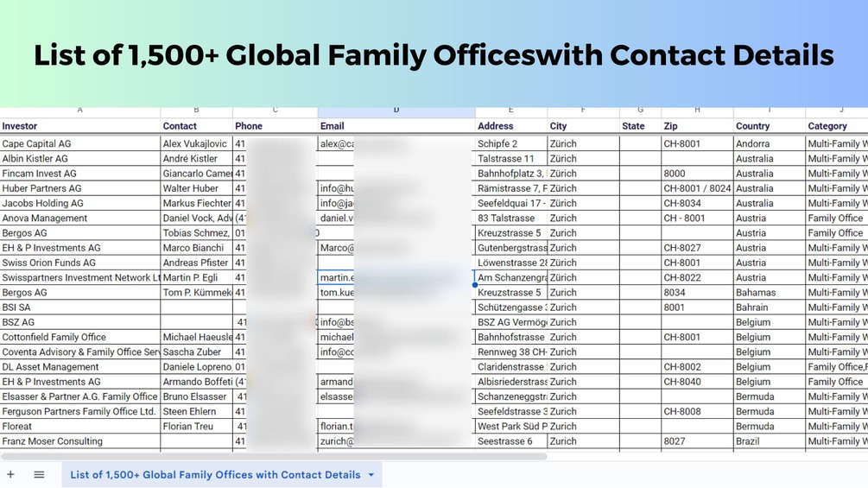Select the Huber Partners AG cell

pos(80,188)
